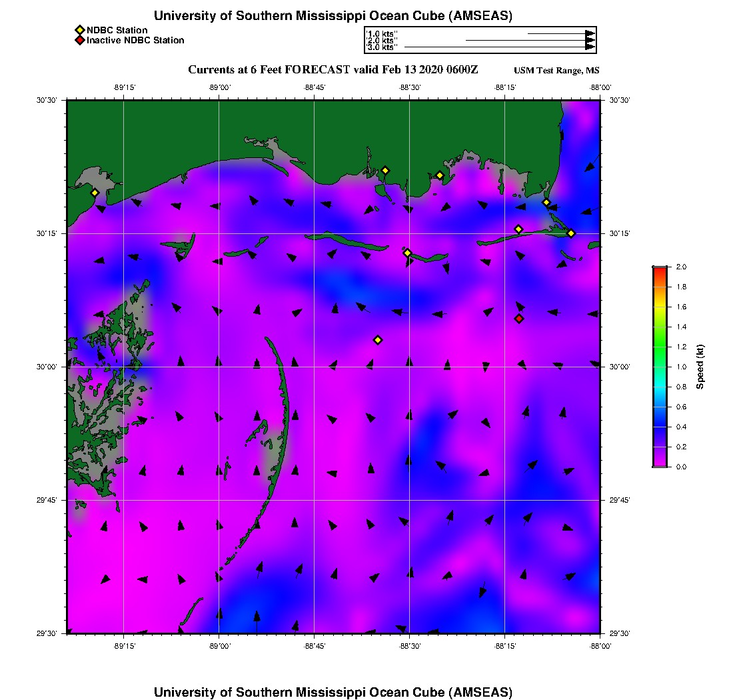
Task: Click the red diamond icon in legend
Action: 79,41
